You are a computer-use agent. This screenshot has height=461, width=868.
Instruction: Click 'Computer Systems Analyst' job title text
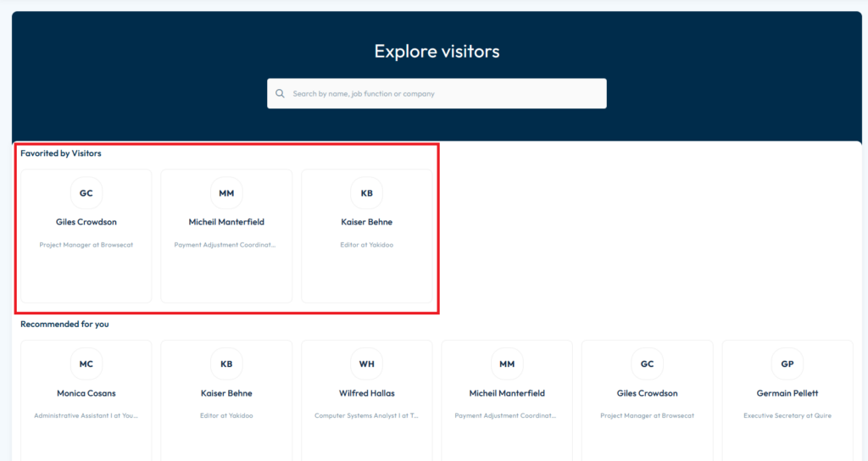[x=366, y=416]
